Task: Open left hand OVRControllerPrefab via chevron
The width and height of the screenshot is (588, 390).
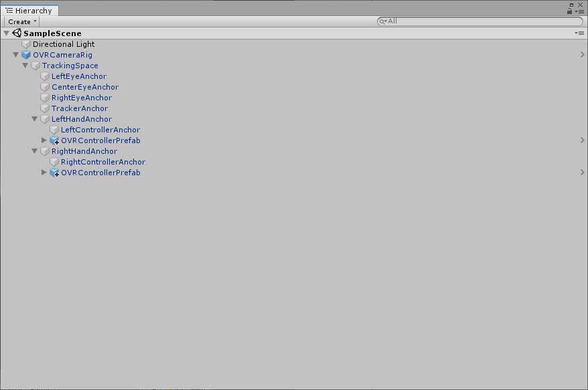Action: tap(583, 140)
